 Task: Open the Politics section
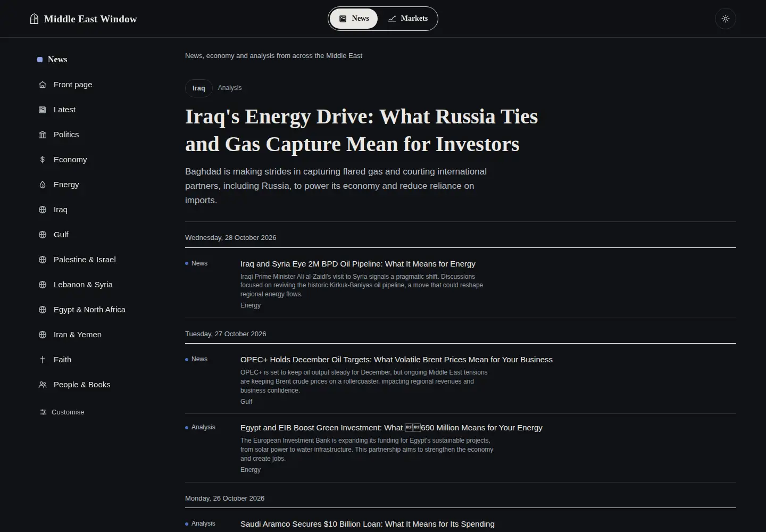(x=66, y=135)
